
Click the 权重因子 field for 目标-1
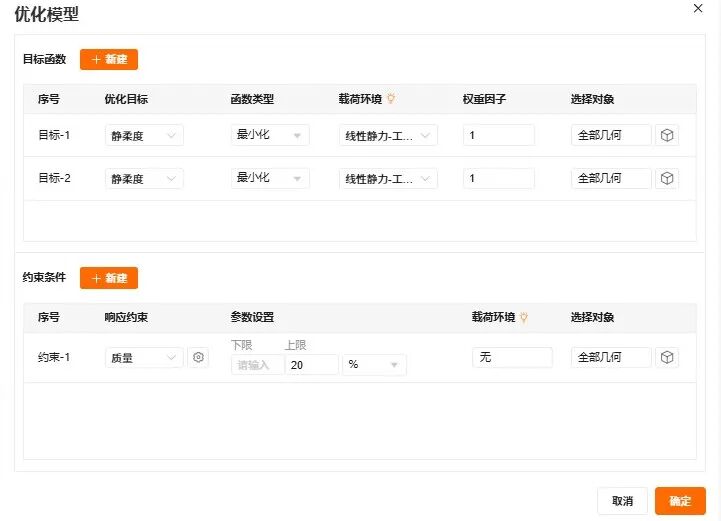pos(498,135)
